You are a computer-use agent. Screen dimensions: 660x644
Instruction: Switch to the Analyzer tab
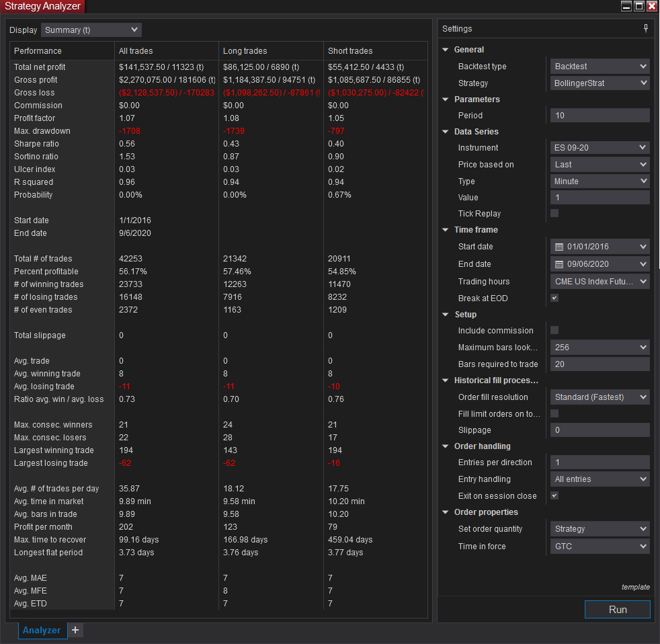pos(42,630)
